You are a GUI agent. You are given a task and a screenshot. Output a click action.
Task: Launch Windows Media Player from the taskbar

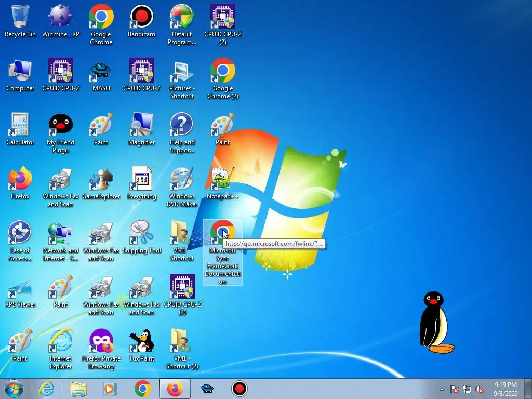(110, 389)
